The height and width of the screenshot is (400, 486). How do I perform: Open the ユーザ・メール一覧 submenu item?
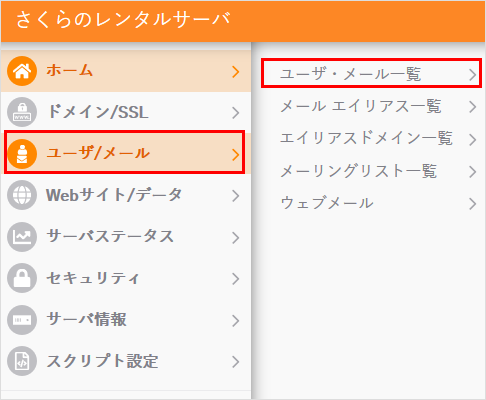pyautogui.click(x=372, y=74)
